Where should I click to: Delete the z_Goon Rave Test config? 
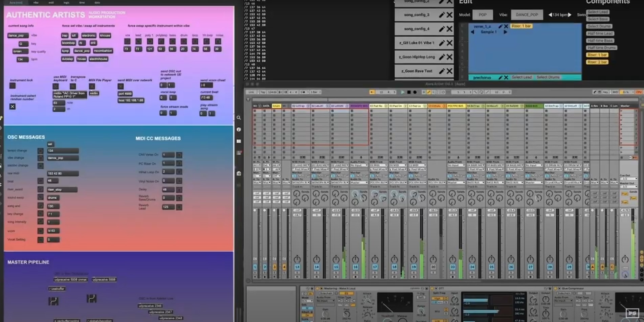pos(449,71)
